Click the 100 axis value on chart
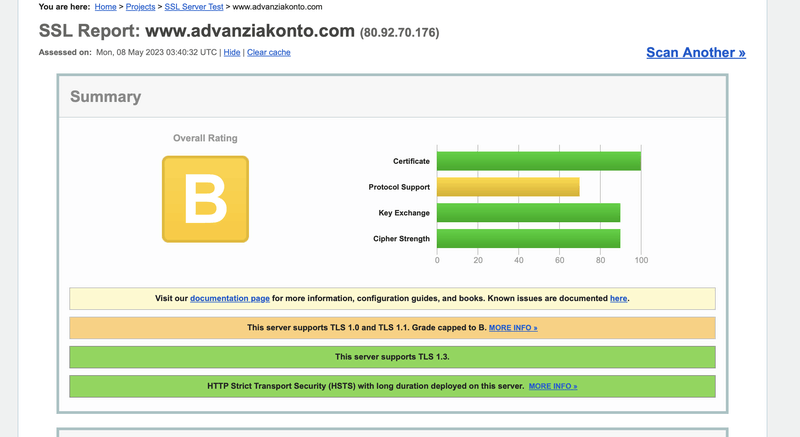800x437 pixels. click(641, 260)
